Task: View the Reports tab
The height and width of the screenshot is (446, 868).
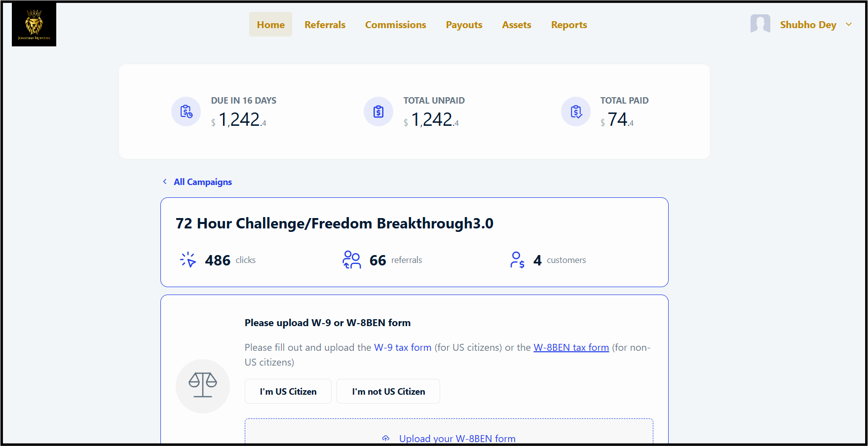Action: [x=568, y=25]
